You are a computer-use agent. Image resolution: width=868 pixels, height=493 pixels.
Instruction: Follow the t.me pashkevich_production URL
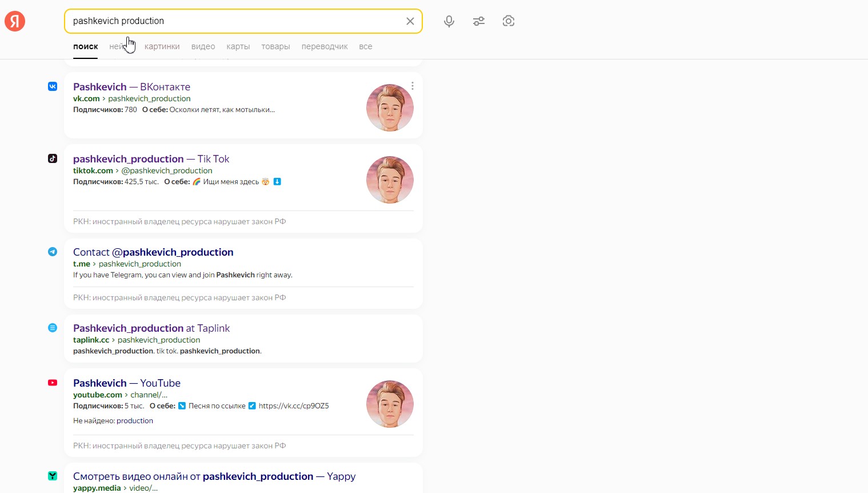tap(127, 264)
